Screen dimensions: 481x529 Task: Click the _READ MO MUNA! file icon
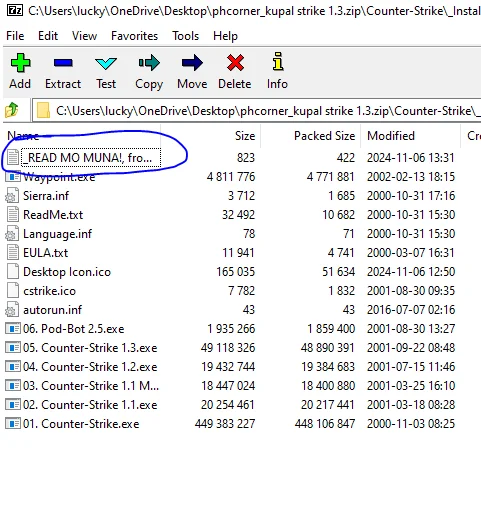(x=13, y=158)
